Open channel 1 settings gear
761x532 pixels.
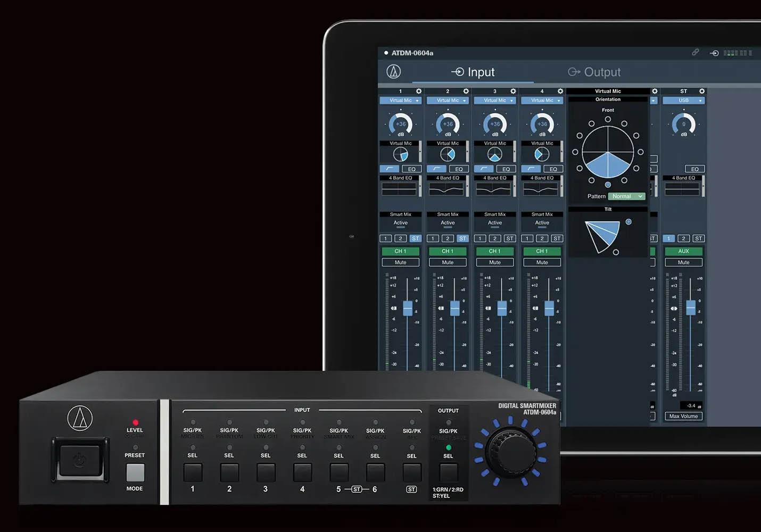tap(419, 92)
